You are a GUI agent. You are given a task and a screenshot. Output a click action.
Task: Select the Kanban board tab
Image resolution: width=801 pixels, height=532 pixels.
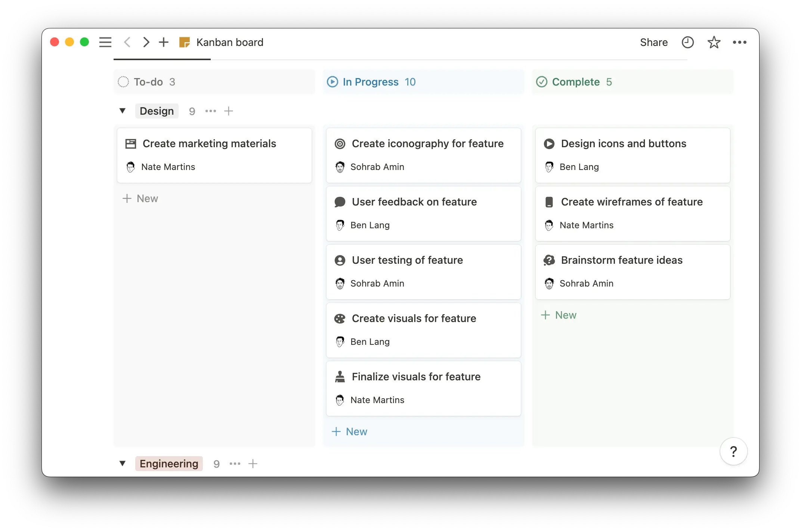(230, 42)
